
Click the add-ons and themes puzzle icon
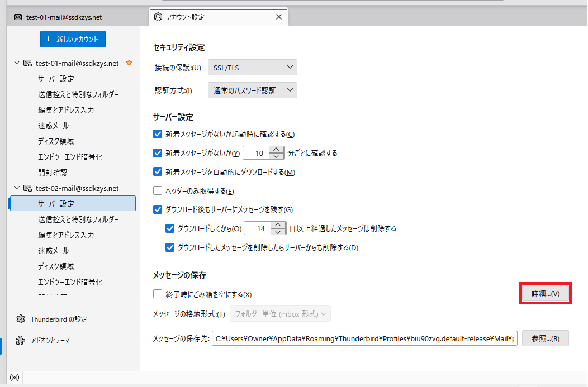[x=21, y=340]
